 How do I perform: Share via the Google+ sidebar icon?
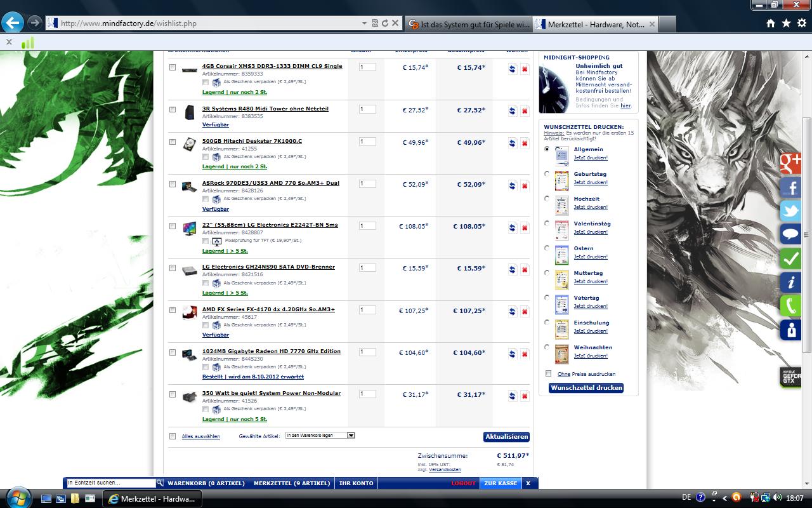coord(791,163)
